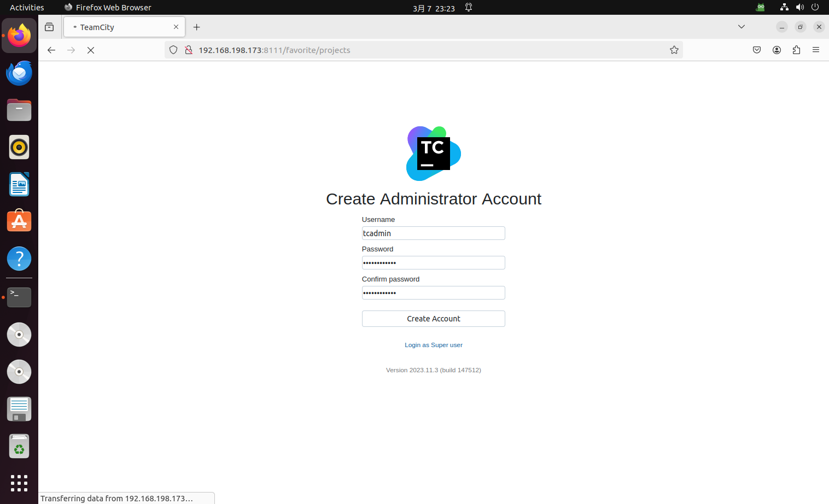Follow the Login as Super user link
829x504 pixels.
pos(434,345)
